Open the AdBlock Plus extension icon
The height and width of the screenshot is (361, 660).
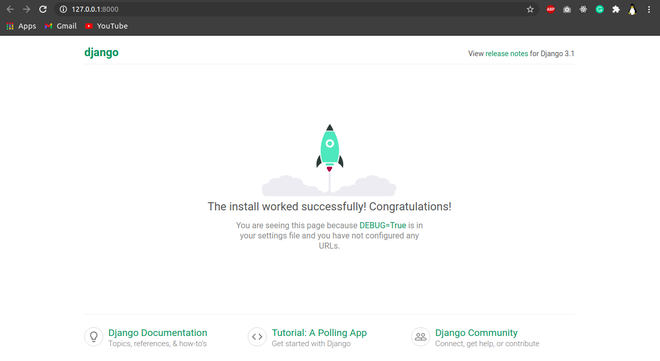coord(550,9)
